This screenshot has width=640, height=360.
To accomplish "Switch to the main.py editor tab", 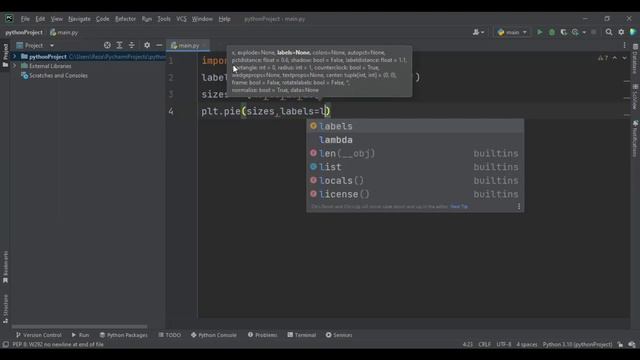I will 187,45.
